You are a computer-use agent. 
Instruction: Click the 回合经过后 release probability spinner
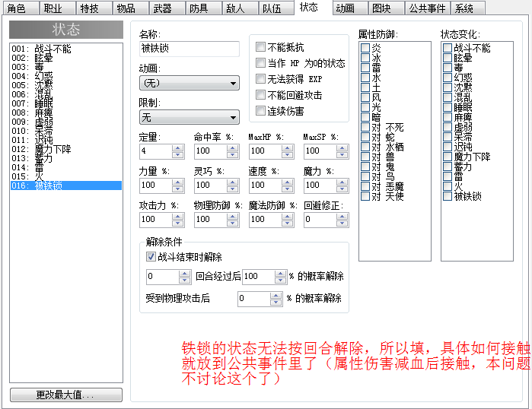281,277
